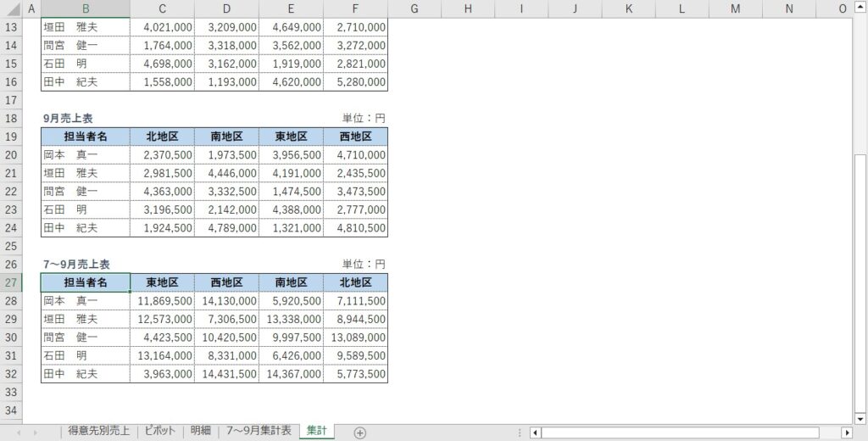
Task: Select column C header
Action: click(x=162, y=8)
